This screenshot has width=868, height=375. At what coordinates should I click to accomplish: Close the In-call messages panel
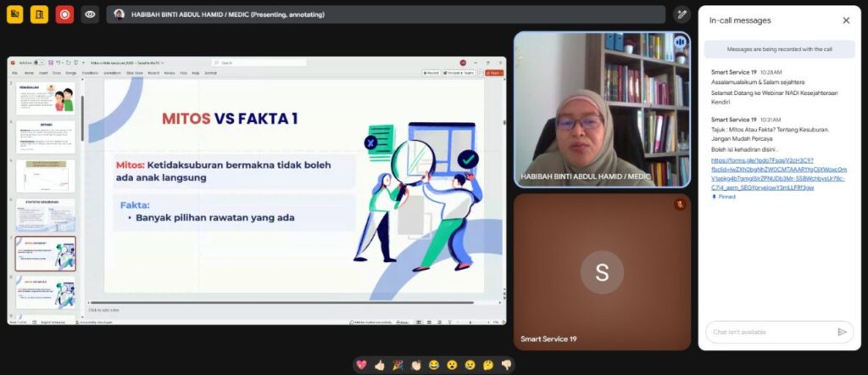pyautogui.click(x=845, y=20)
